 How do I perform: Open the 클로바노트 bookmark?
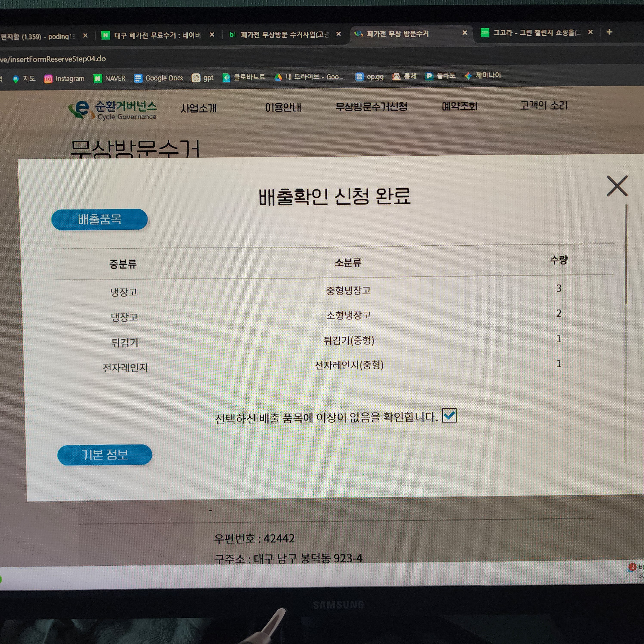pyautogui.click(x=244, y=77)
